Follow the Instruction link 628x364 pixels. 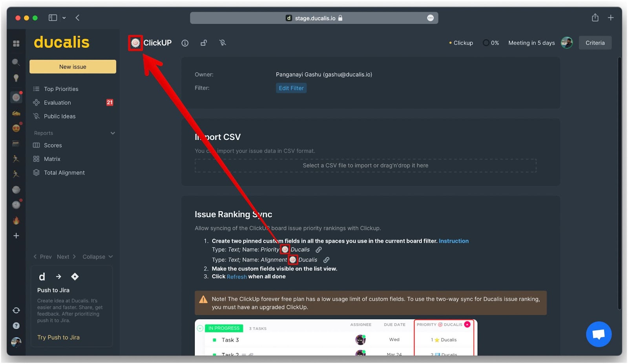[x=454, y=241]
